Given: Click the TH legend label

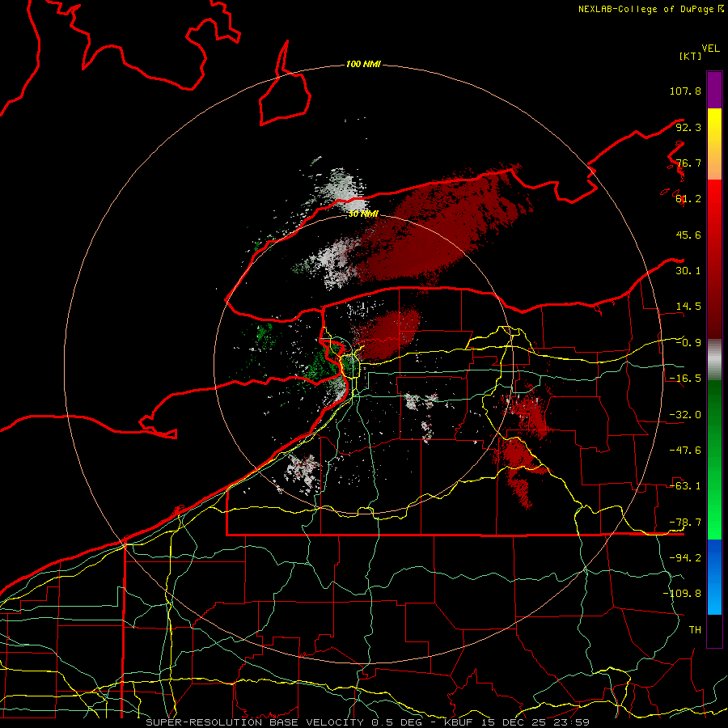Looking at the screenshot, I should [x=695, y=629].
